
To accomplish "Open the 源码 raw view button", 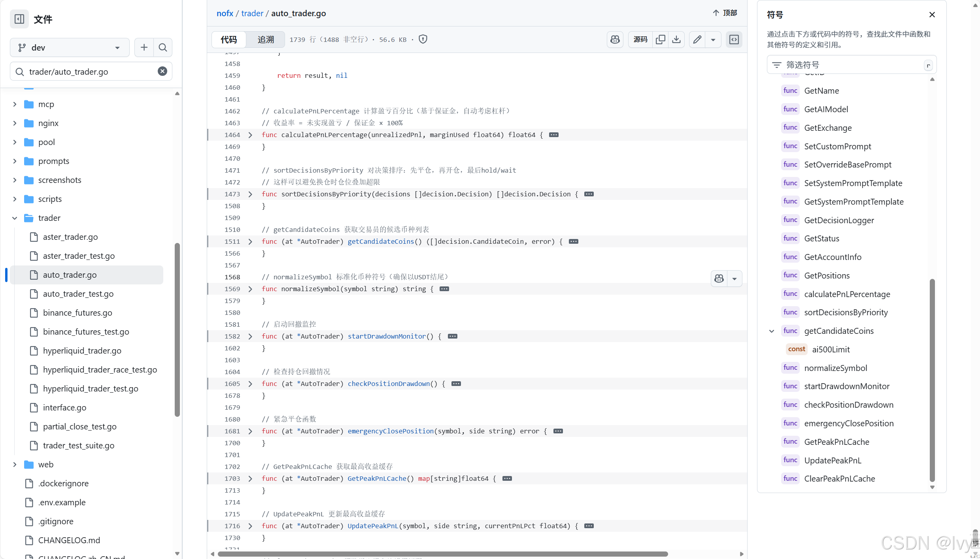I will tap(640, 40).
